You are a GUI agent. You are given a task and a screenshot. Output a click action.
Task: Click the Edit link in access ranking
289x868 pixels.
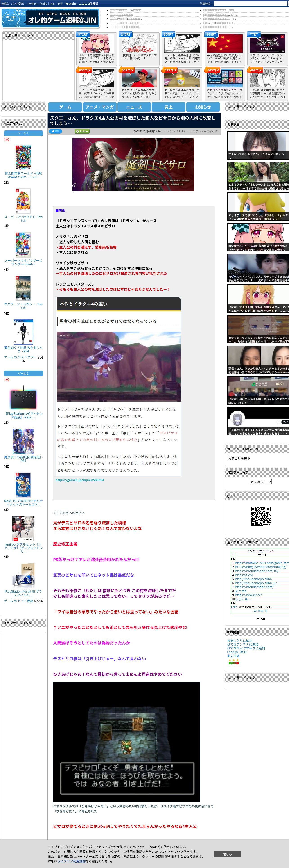click(x=234, y=607)
